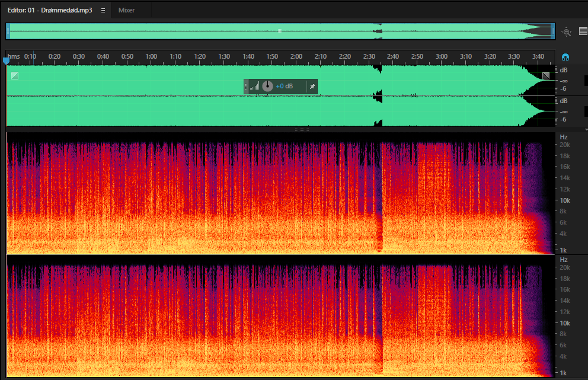Screen dimensions: 588x380
Task: Click the lower channel dB scale label
Action: tap(564, 101)
